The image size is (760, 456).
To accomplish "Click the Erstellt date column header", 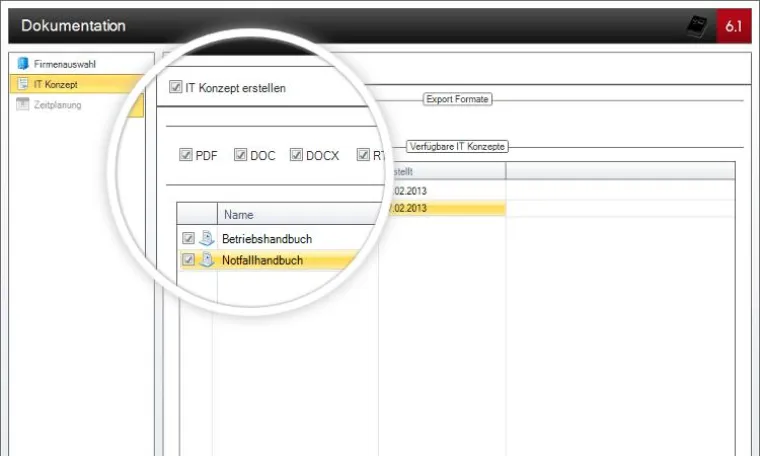I will point(440,171).
